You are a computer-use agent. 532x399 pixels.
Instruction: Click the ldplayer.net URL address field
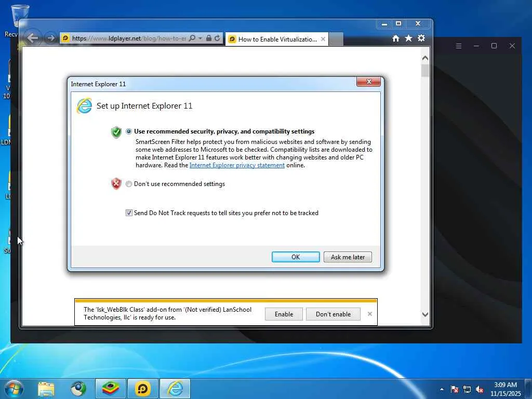tap(129, 38)
